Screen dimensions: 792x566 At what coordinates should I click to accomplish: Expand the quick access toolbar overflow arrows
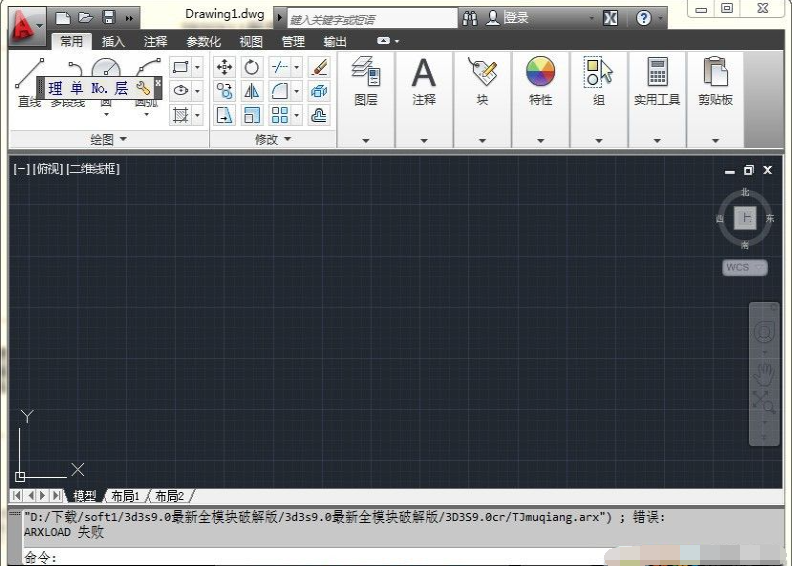129,19
